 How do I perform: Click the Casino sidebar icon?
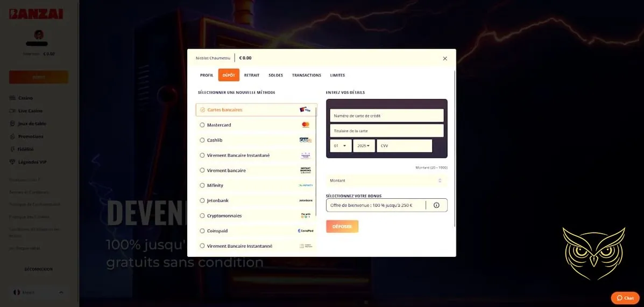12,98
